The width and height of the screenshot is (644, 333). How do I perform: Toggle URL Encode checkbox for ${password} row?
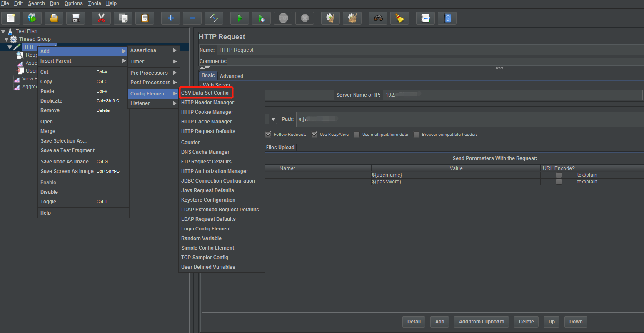point(559,182)
